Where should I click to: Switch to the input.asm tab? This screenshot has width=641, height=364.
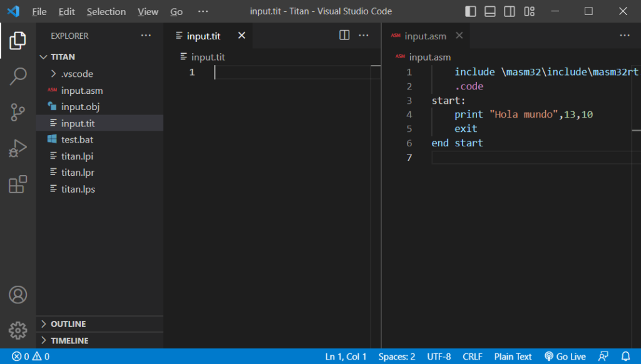425,36
